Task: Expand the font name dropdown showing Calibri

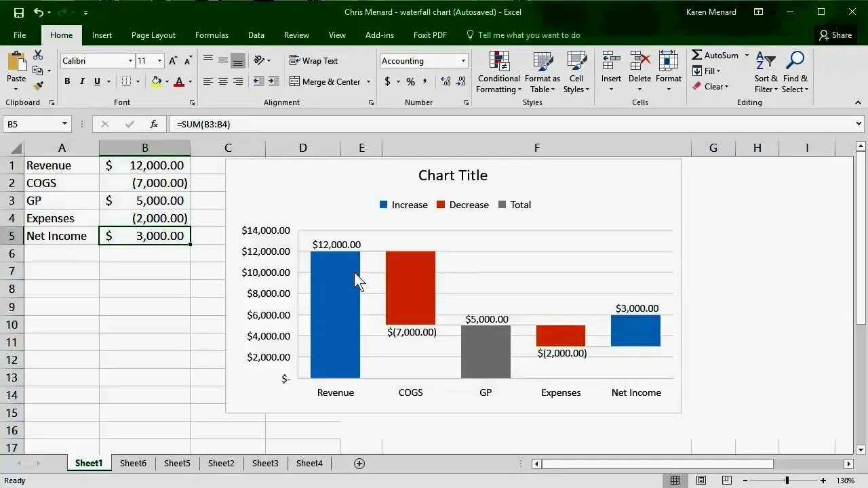Action: [x=130, y=61]
